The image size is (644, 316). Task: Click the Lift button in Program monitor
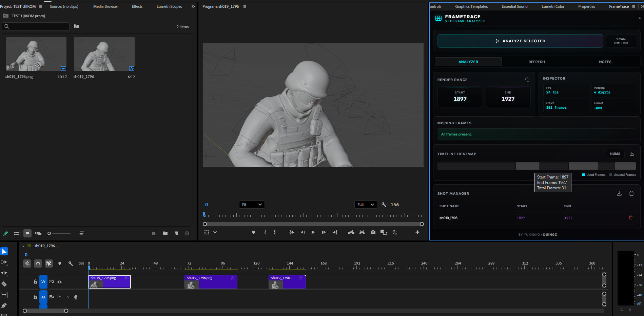pos(351,232)
